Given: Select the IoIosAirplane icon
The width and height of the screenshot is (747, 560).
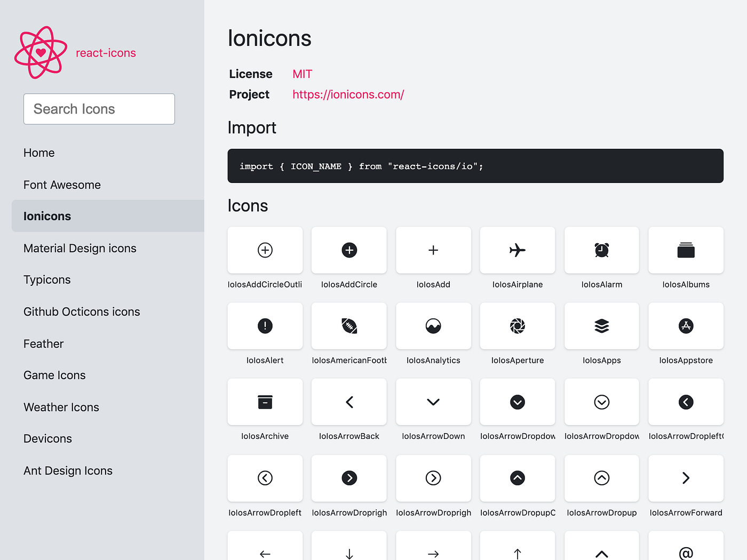Looking at the screenshot, I should (517, 250).
